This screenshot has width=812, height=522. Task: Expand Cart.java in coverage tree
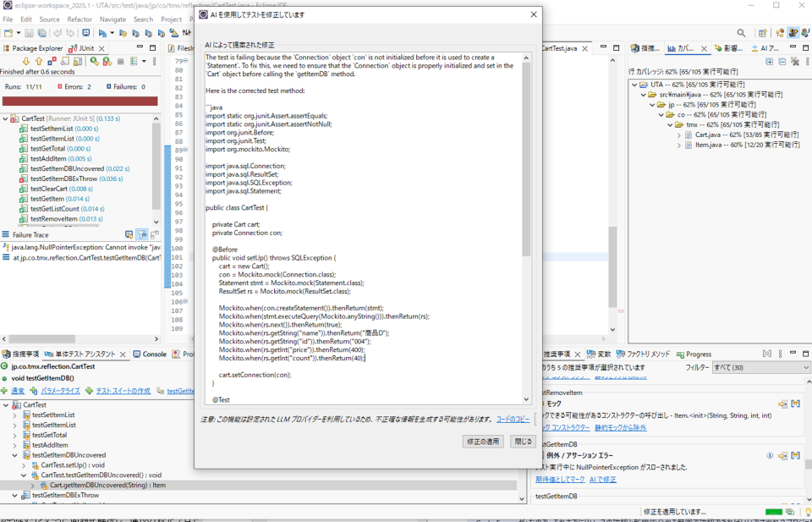[x=678, y=135]
